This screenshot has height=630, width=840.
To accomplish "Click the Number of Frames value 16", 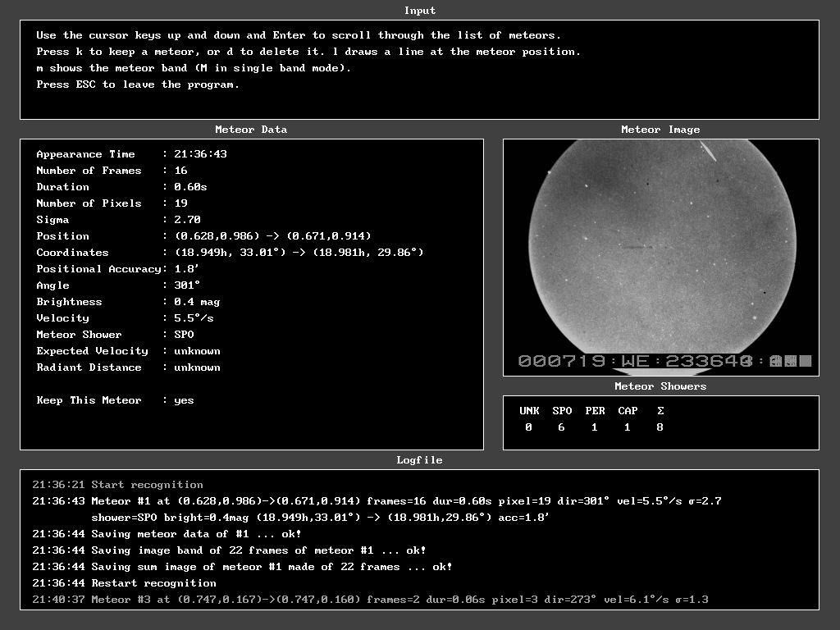I will [180, 171].
